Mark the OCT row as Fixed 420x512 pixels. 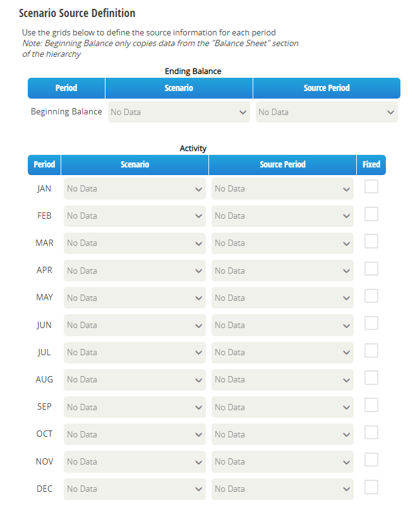tap(371, 432)
